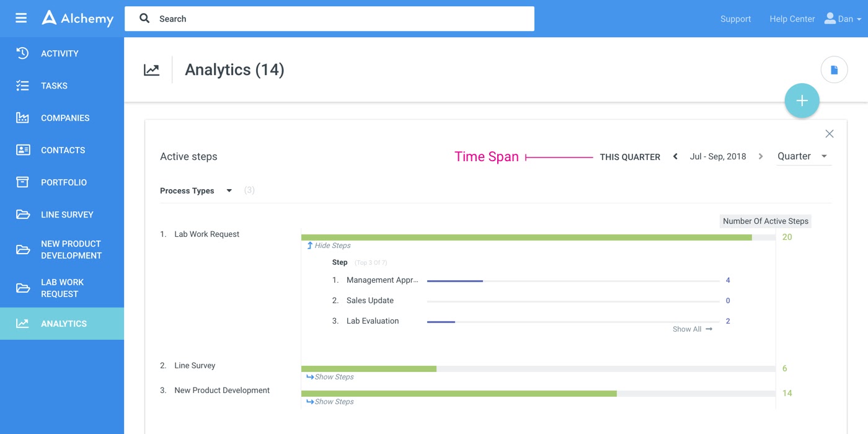Go to Tasks in sidebar
Screen dimensions: 868x434
point(62,86)
